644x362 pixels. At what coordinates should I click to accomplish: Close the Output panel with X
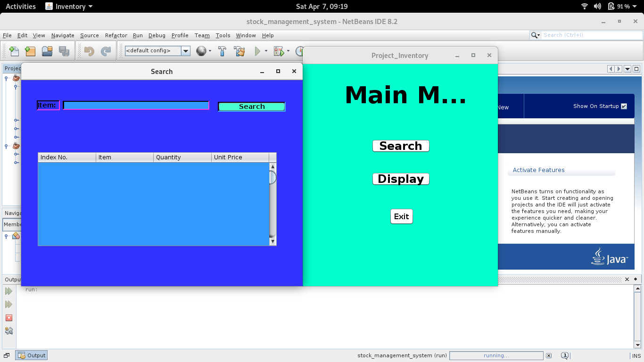click(627, 279)
